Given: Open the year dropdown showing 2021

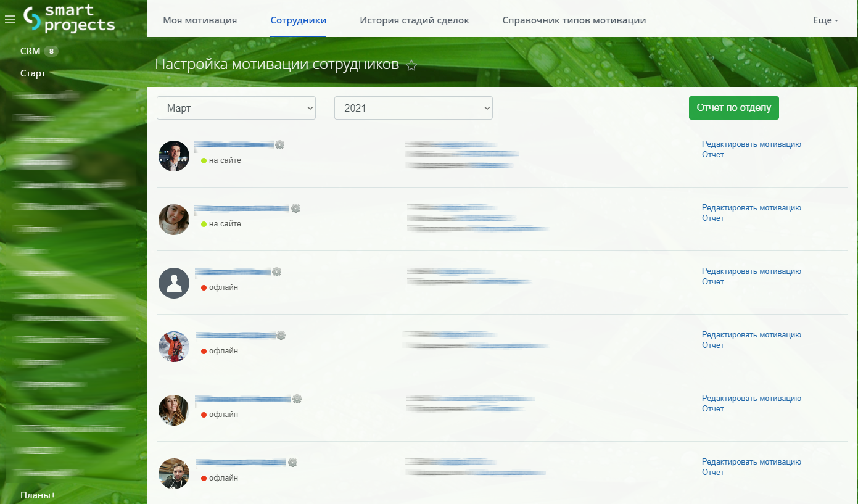Looking at the screenshot, I should (413, 108).
